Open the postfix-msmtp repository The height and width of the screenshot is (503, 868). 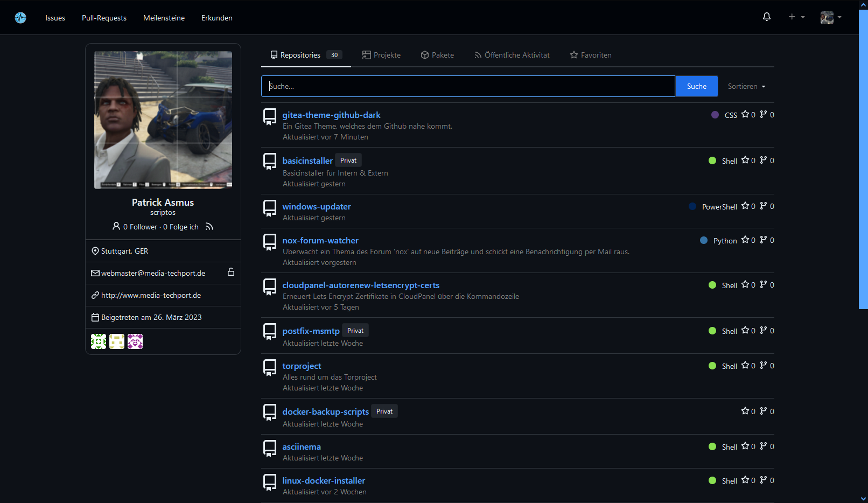coord(311,331)
